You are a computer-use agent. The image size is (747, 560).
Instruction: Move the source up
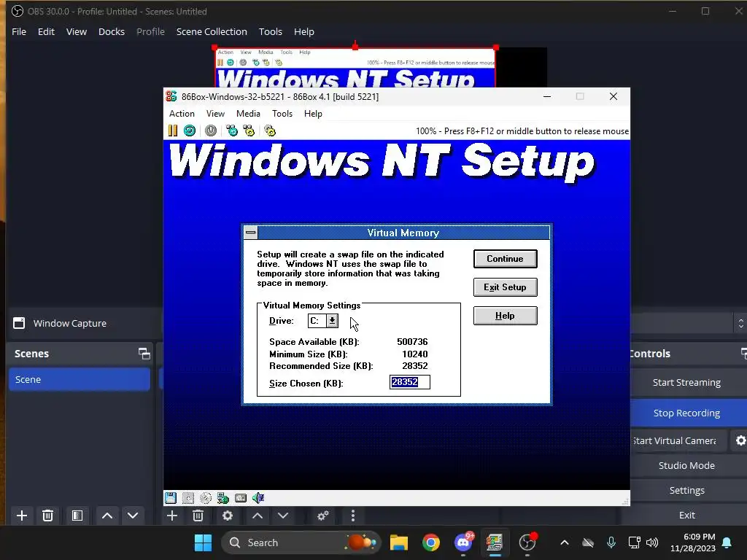point(258,516)
